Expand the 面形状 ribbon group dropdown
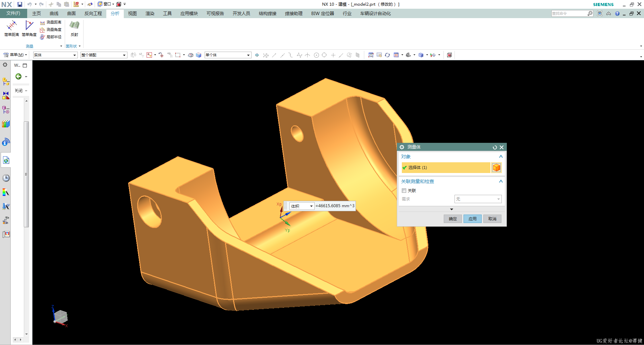The height and width of the screenshot is (345, 644). click(79, 46)
